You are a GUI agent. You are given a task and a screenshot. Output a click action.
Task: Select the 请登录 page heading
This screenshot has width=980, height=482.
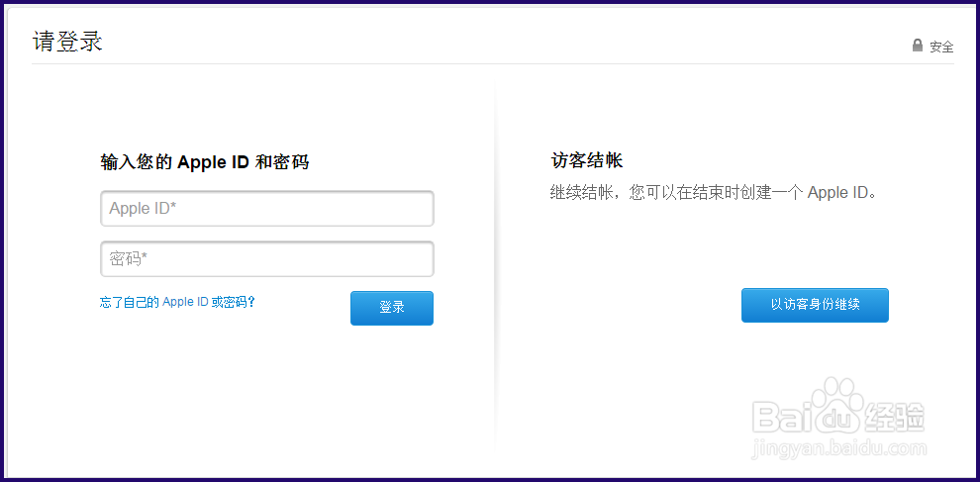(x=67, y=42)
